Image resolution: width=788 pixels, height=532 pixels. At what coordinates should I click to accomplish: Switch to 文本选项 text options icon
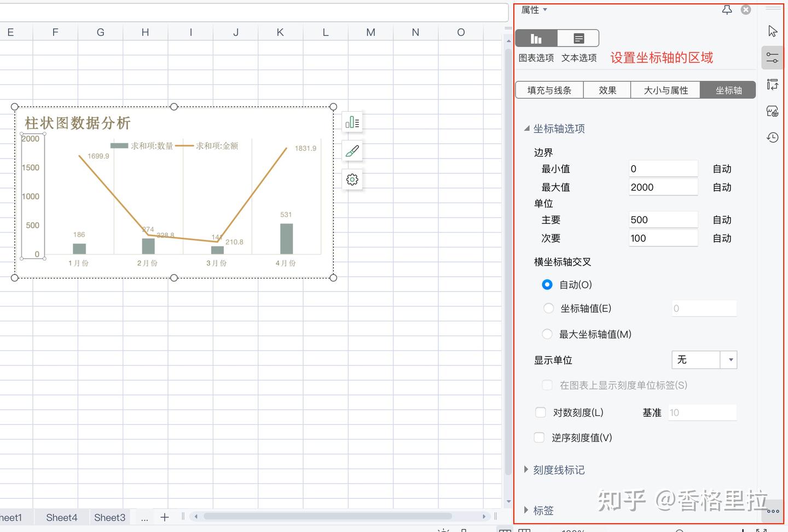(x=578, y=38)
